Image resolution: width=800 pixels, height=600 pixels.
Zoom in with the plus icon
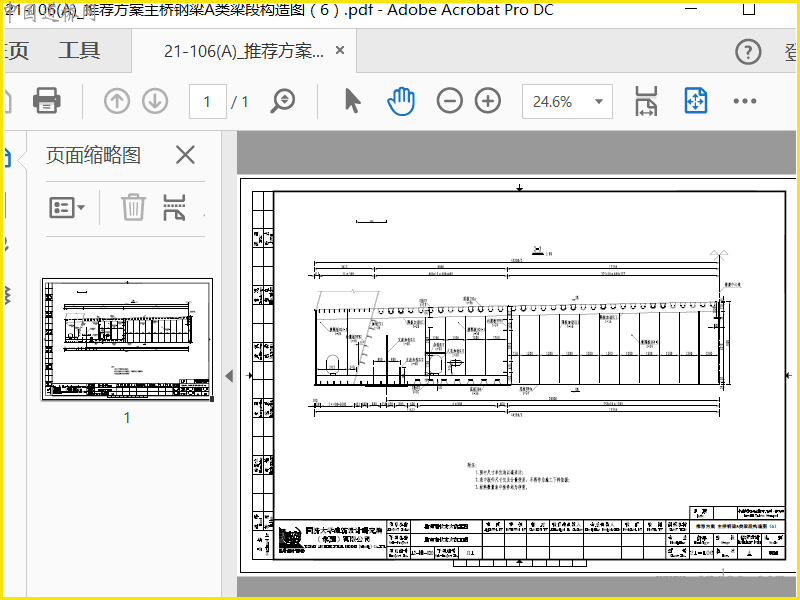[x=488, y=101]
